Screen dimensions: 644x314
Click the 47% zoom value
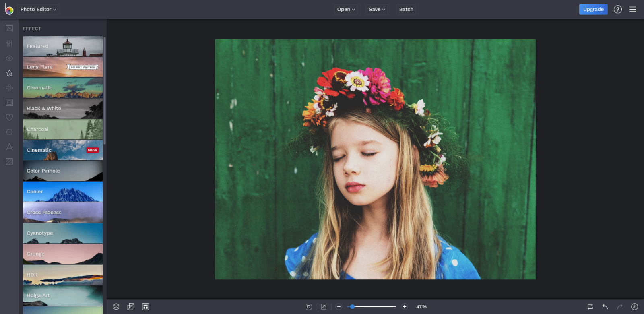coord(421,307)
